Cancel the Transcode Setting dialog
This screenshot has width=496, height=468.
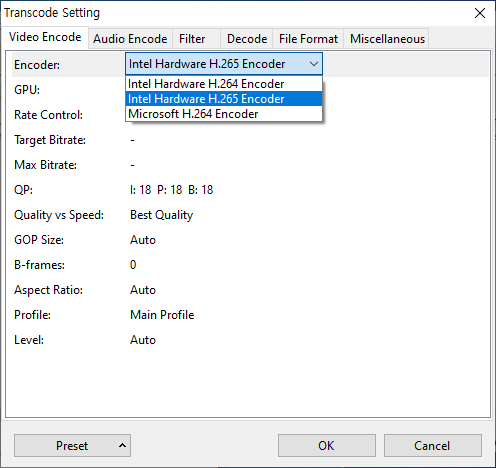[x=433, y=445]
